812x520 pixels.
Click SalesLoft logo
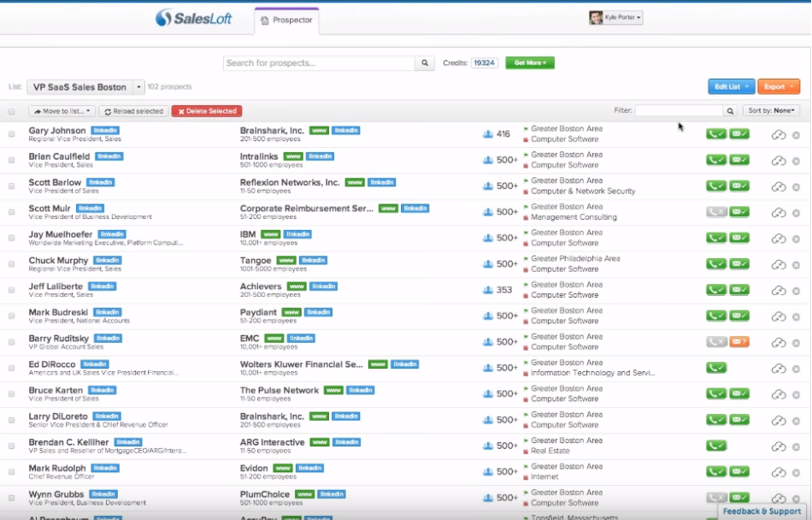pyautogui.click(x=194, y=18)
